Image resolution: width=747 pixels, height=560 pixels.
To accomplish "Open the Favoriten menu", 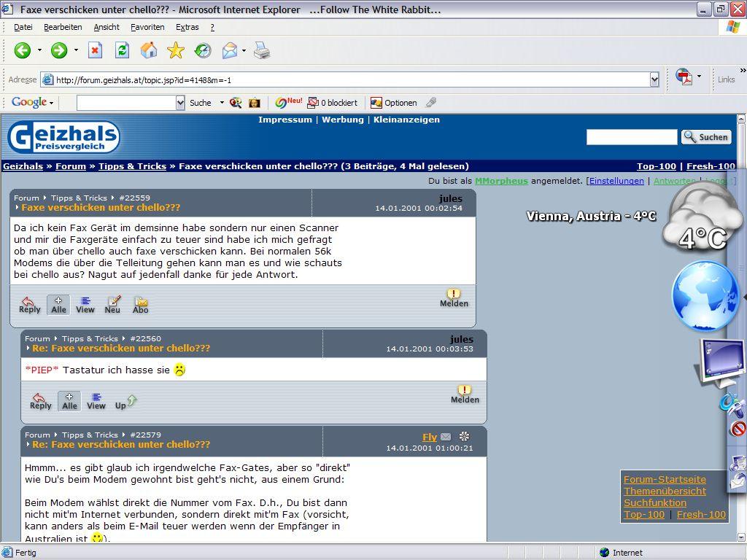I will coord(147,27).
